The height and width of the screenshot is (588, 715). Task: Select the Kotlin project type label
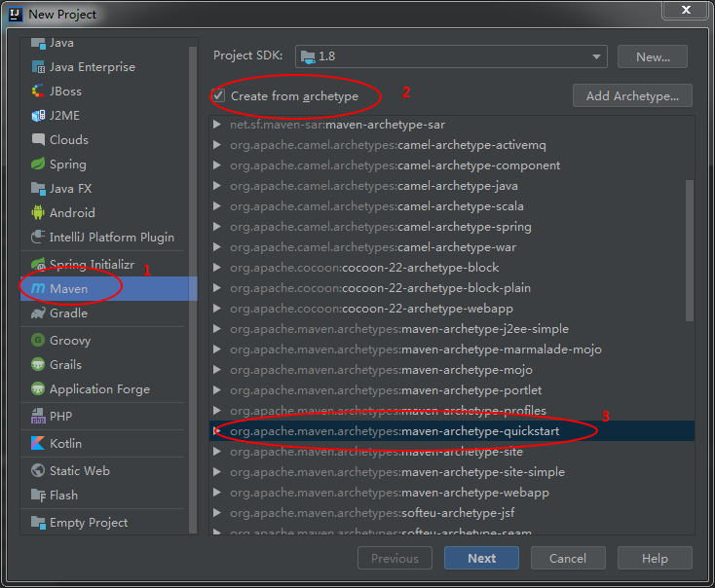65,444
